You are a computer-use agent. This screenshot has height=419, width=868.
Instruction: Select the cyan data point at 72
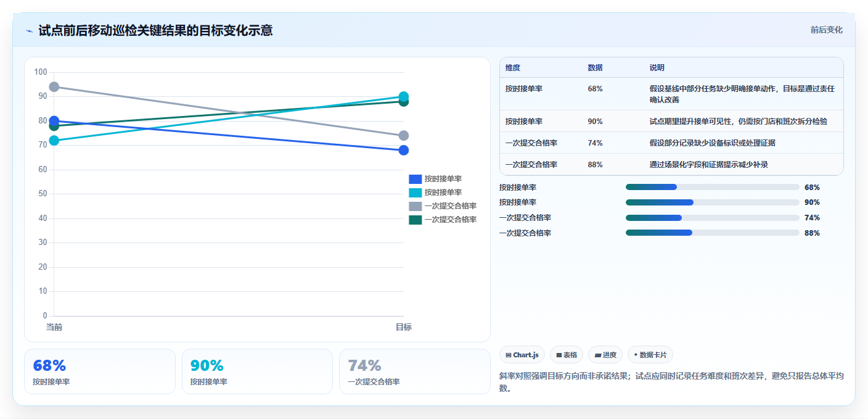[x=54, y=141]
